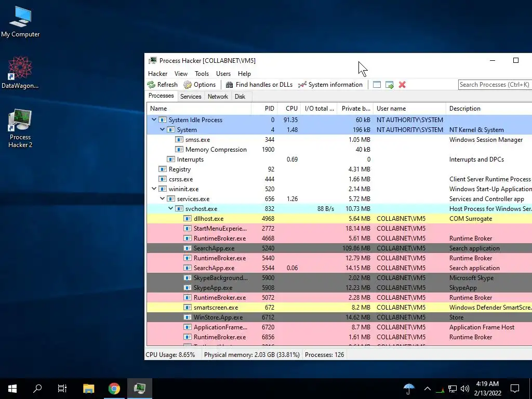Select the SkypeBackground... process row
532x399 pixels.
(339, 277)
